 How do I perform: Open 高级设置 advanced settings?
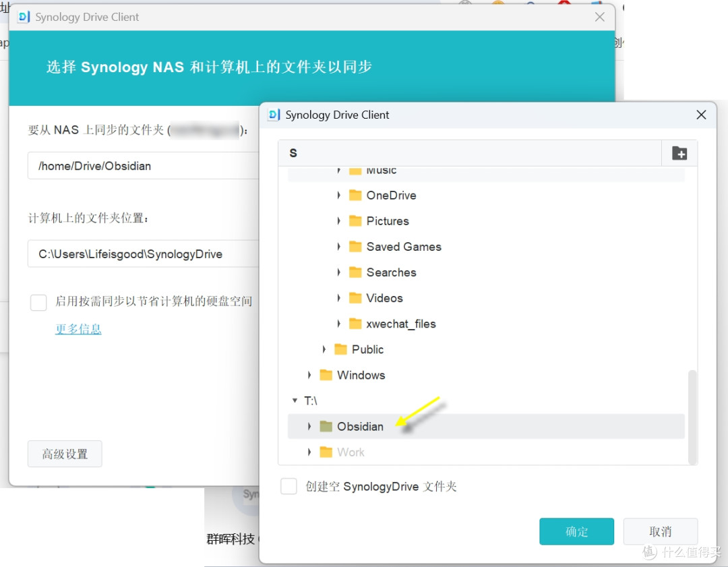pos(65,454)
